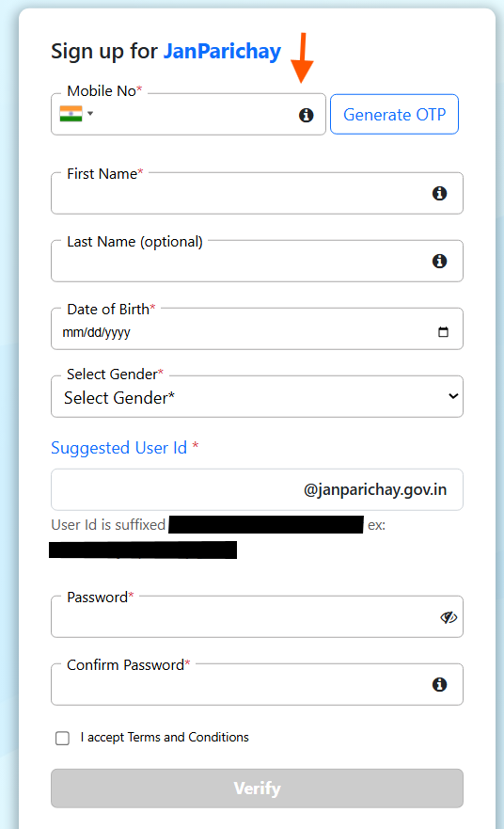
Task: Click the I accept Terms and Conditions text
Action: coord(165,737)
